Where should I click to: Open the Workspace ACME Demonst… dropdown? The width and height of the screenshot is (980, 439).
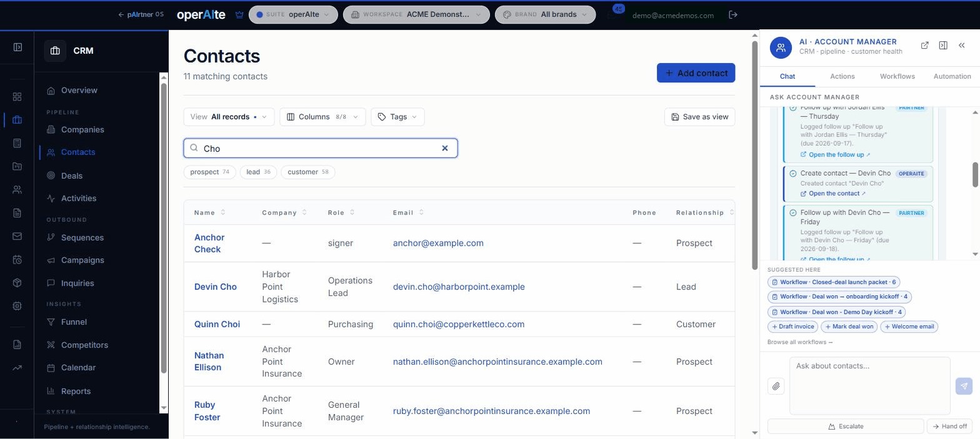[416, 14]
